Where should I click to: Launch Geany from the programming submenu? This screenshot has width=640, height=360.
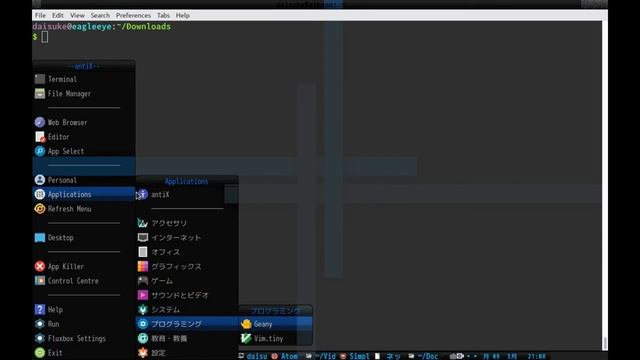coord(276,324)
